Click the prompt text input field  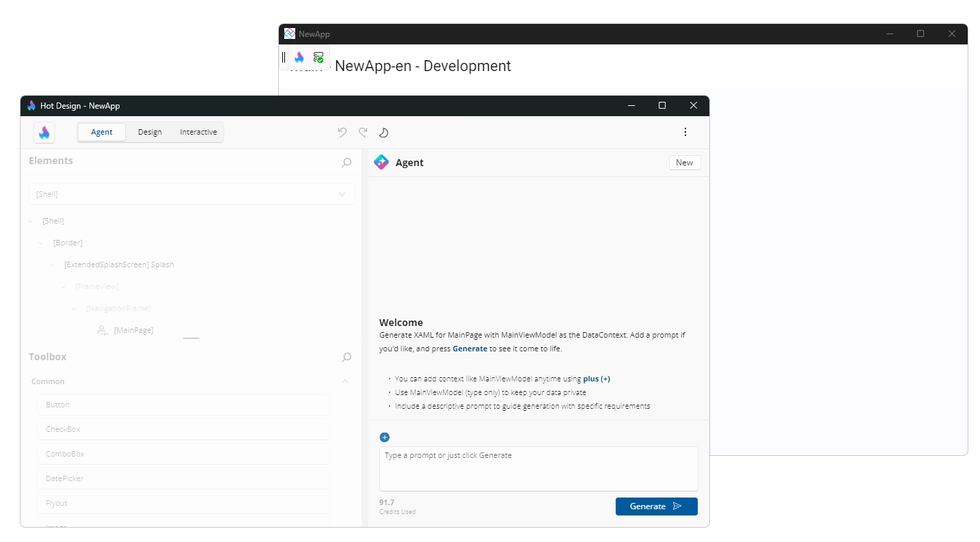tap(539, 468)
